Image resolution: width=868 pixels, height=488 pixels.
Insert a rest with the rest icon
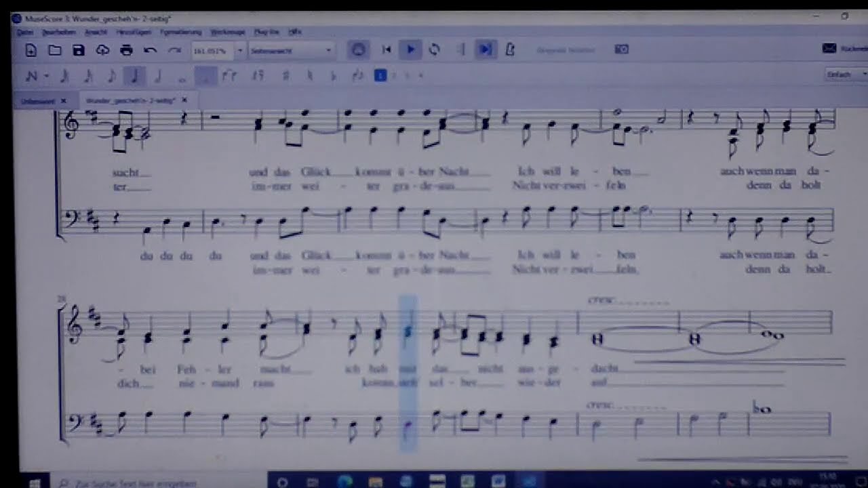(258, 75)
